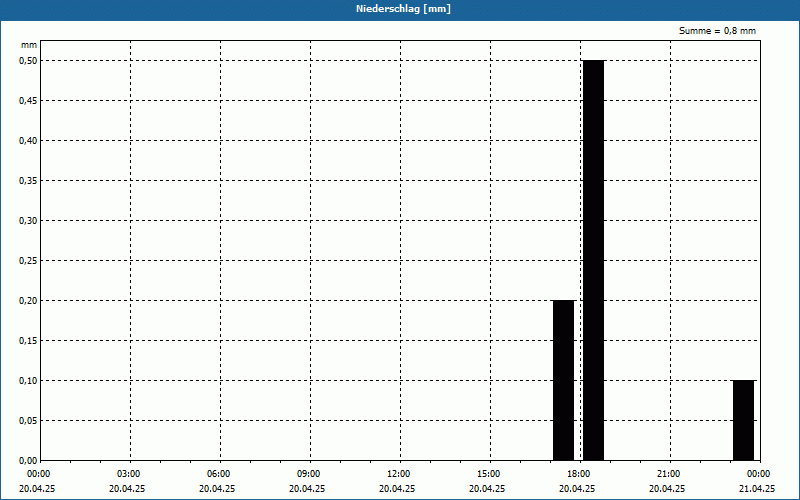Click the 0,30 y-axis value

(x=28, y=221)
